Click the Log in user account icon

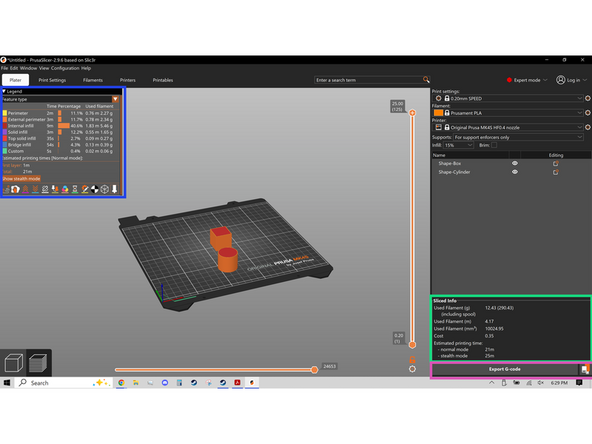point(561,80)
